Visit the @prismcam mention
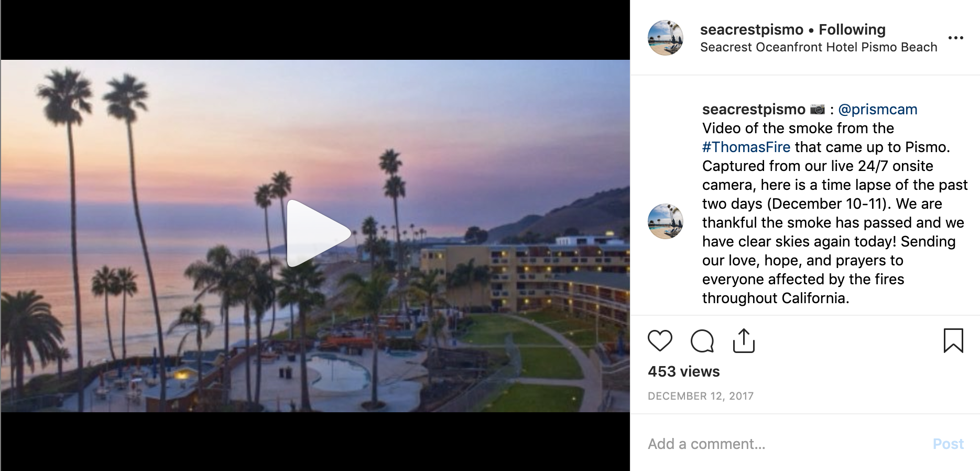980x471 pixels. pos(878,110)
